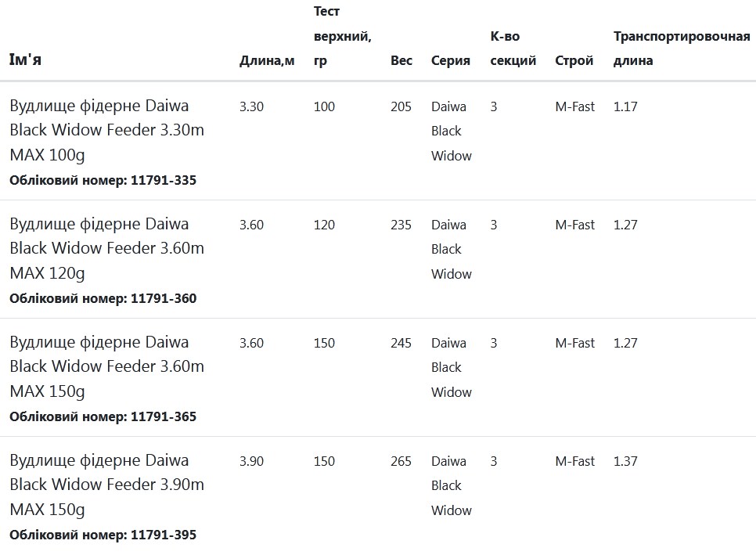756x555 pixels.
Task: Click the Длина,м column header
Action: tap(267, 60)
